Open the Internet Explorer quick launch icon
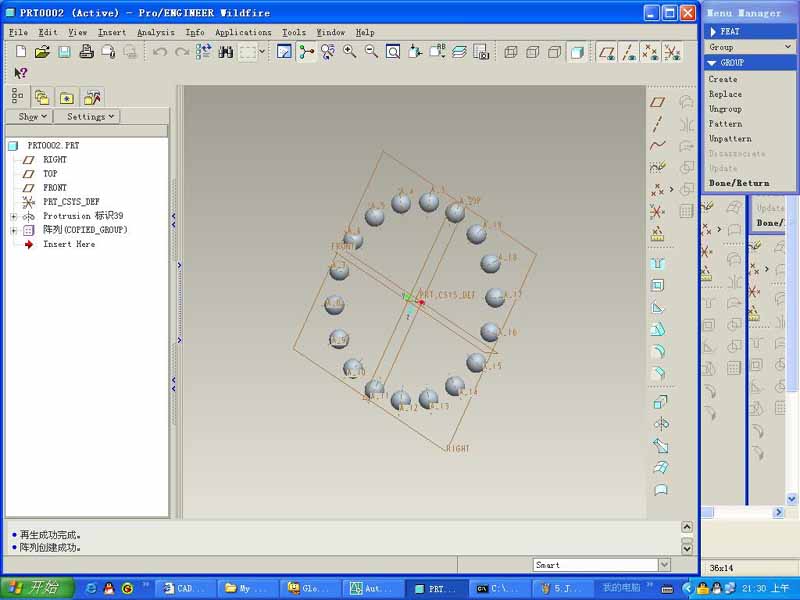This screenshot has height=600, width=800. click(91, 588)
